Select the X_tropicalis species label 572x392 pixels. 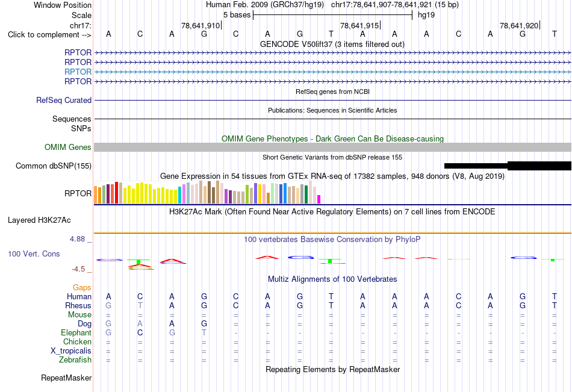click(x=71, y=351)
